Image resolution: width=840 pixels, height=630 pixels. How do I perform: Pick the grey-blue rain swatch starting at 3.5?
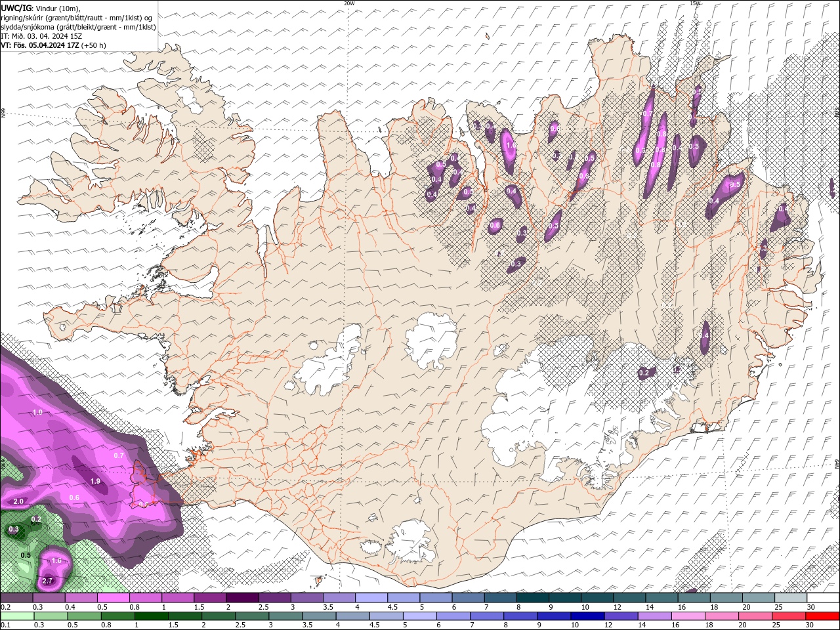point(319,616)
